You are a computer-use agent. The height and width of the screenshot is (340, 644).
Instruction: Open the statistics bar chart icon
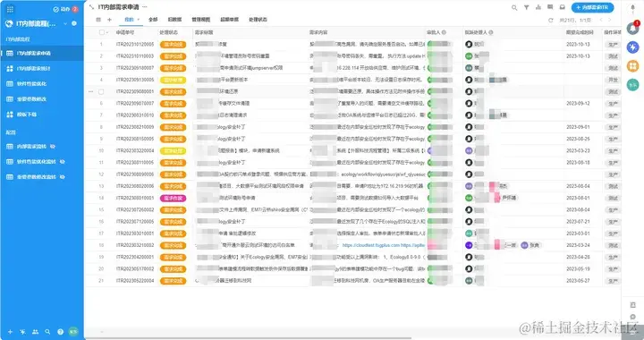[x=538, y=7]
